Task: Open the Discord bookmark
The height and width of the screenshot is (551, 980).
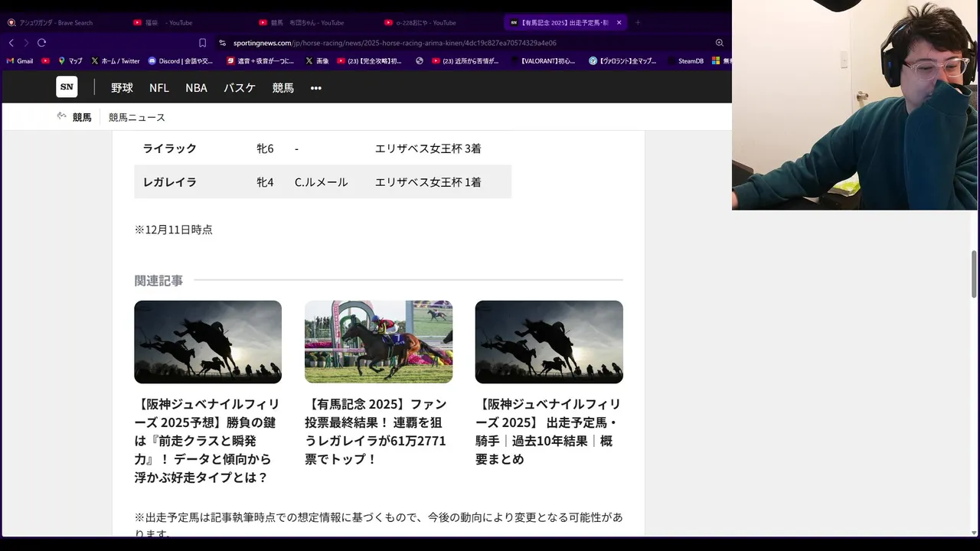Action: click(181, 60)
